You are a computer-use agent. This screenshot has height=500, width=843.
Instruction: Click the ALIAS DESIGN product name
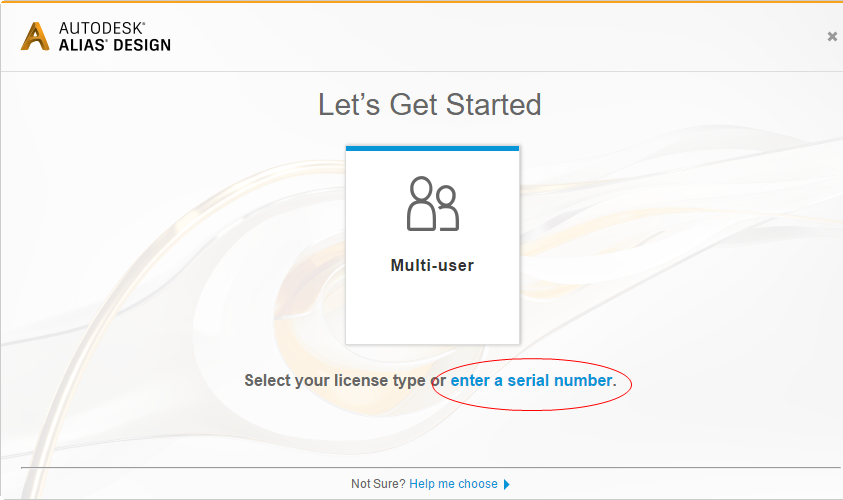(114, 45)
